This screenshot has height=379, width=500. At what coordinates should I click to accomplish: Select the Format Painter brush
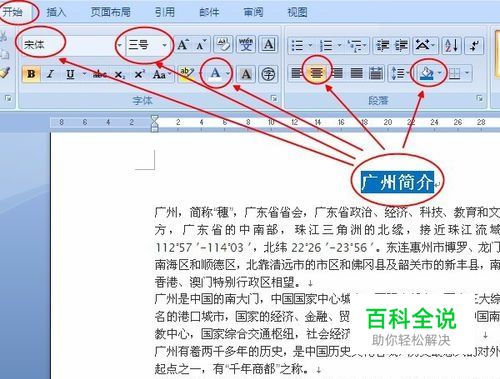[5, 72]
